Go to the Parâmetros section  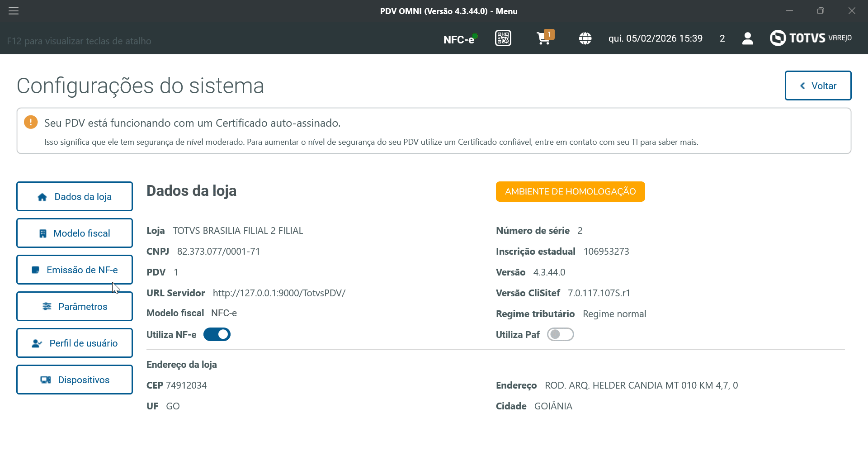pyautogui.click(x=75, y=306)
